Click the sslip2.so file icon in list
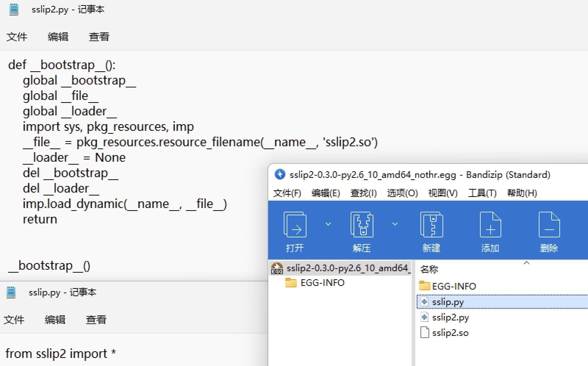The height and width of the screenshot is (366, 588). click(424, 333)
